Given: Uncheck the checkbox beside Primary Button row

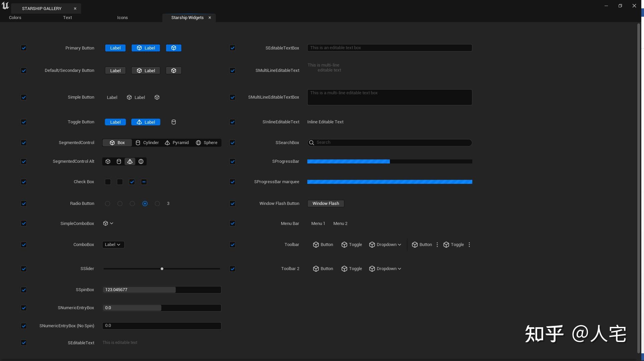Looking at the screenshot, I should coord(24,48).
